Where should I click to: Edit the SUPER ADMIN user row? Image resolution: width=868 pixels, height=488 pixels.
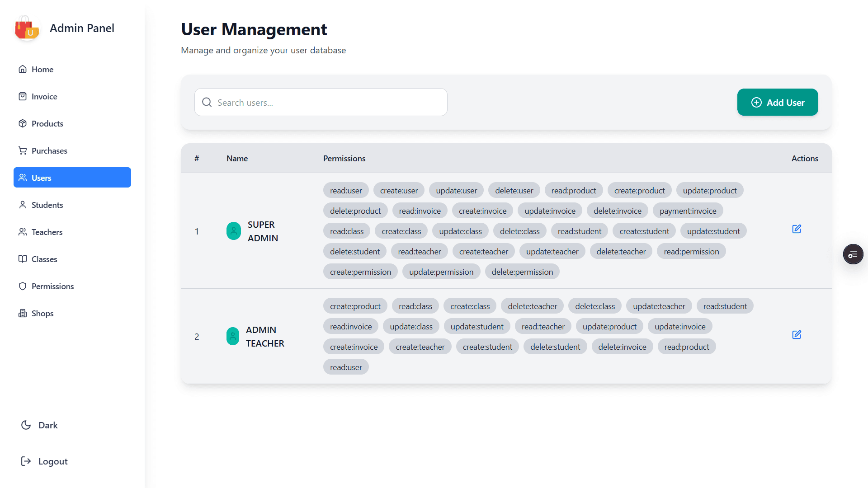pos(797,229)
